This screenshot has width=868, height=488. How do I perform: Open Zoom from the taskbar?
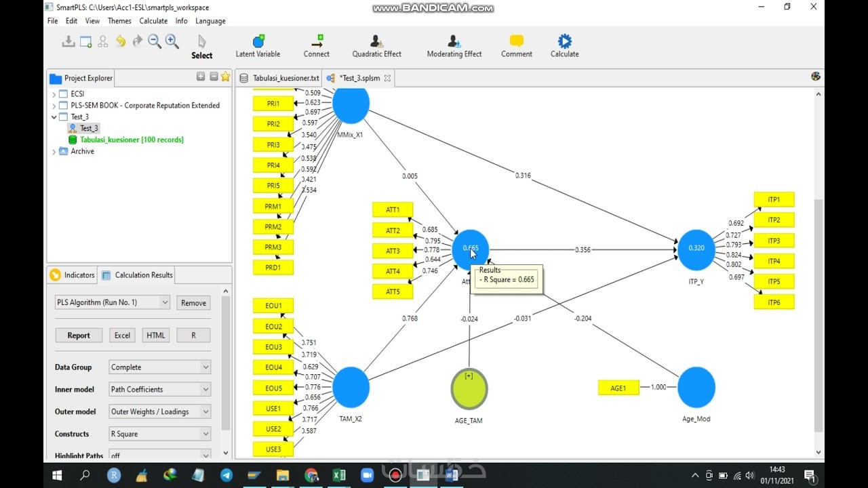(x=367, y=475)
